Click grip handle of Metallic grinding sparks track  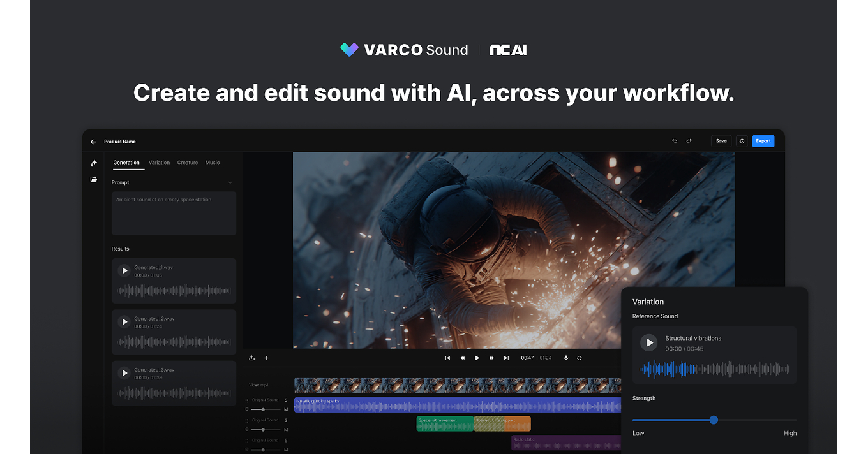click(x=247, y=401)
